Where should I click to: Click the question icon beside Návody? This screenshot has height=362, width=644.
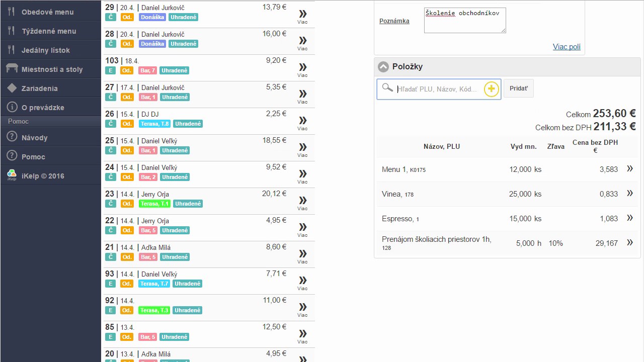click(x=12, y=137)
